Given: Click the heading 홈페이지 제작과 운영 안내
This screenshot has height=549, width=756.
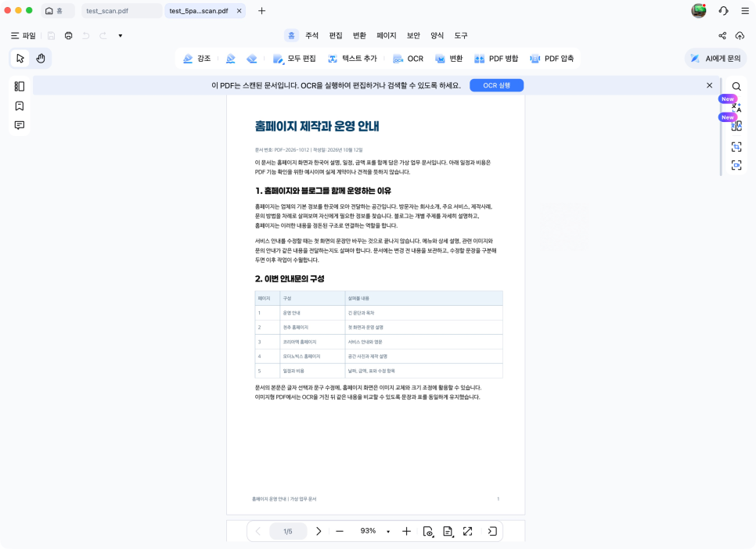Looking at the screenshot, I should pos(317,126).
